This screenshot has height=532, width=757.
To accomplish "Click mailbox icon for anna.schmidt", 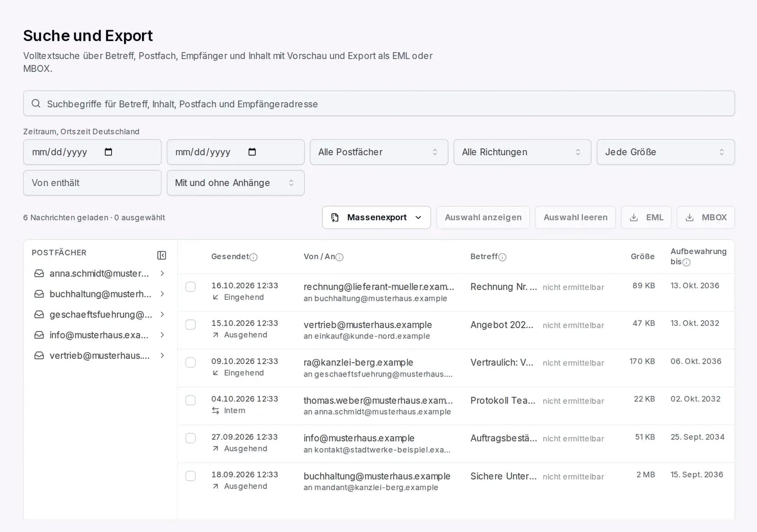I will click(39, 273).
